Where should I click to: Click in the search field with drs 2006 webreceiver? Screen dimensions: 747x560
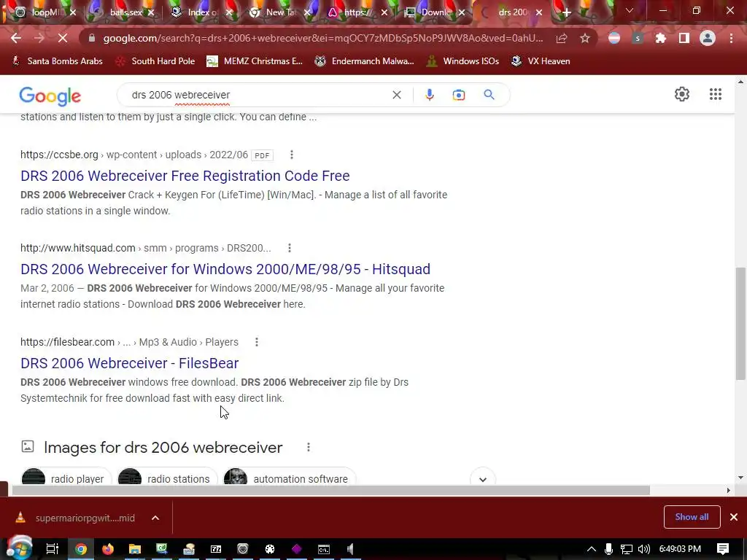click(258, 95)
